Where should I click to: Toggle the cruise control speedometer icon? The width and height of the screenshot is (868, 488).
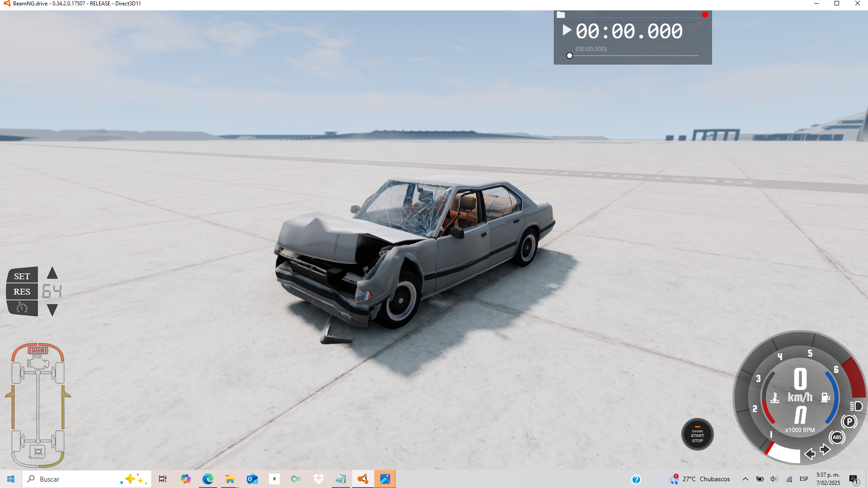coord(22,308)
